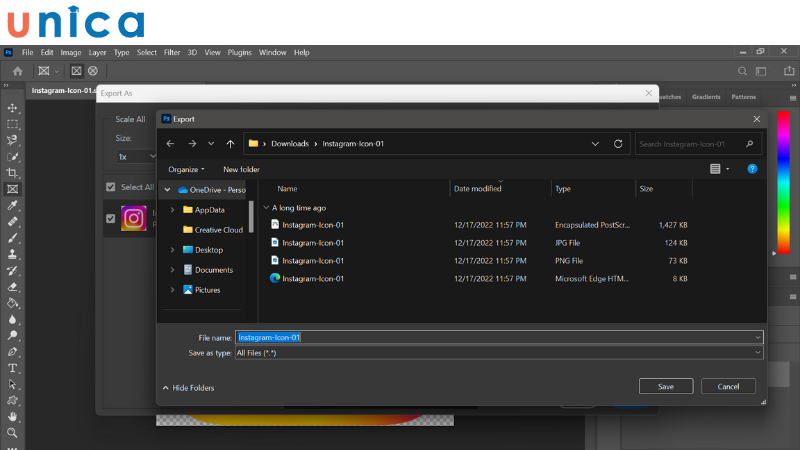Toggle the Select All checkbox
This screenshot has width=800, height=450.
click(x=111, y=187)
